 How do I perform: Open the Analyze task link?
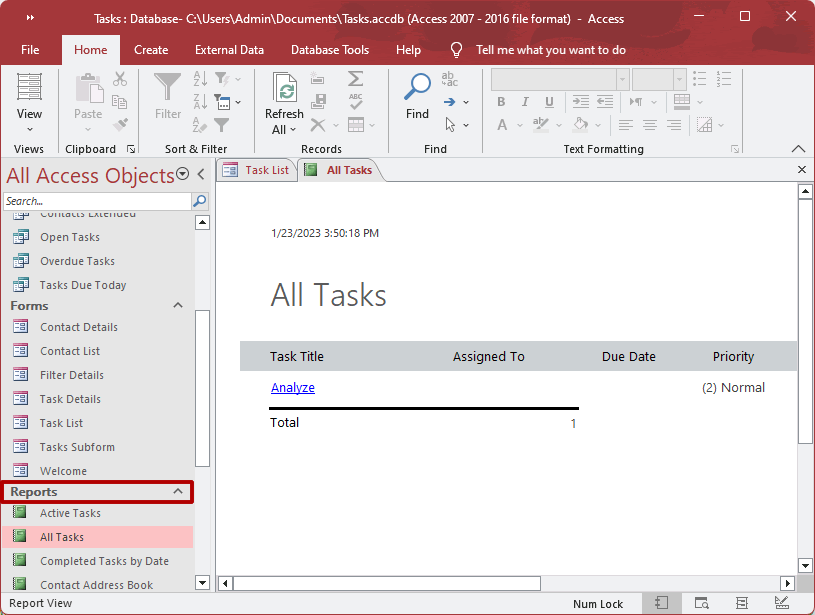293,388
